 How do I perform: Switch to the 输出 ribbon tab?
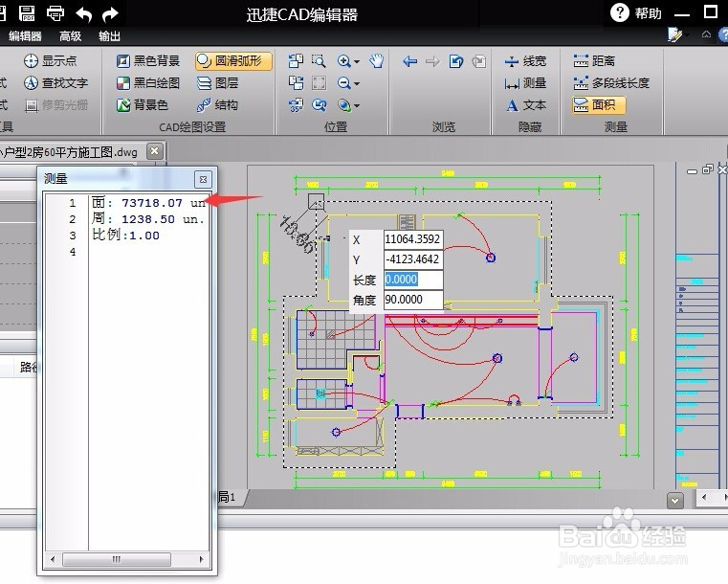[110, 36]
